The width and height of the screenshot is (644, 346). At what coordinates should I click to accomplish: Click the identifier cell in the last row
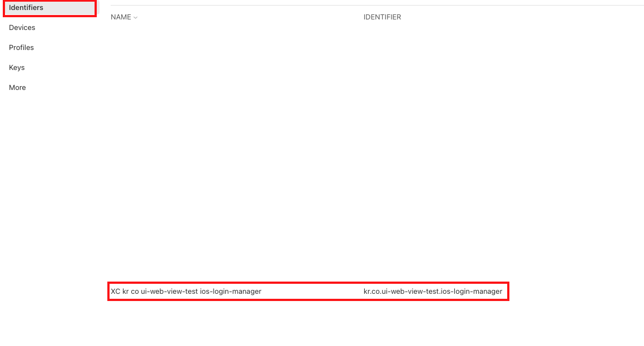[x=433, y=291]
